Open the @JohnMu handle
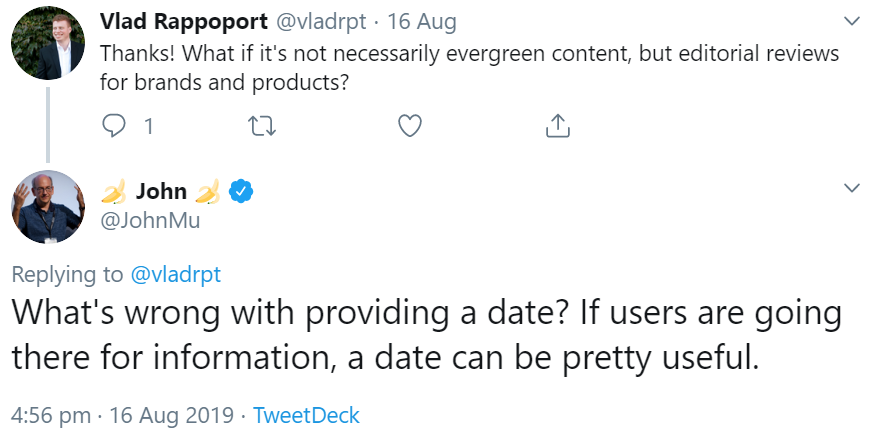877x438 pixels. tap(150, 220)
